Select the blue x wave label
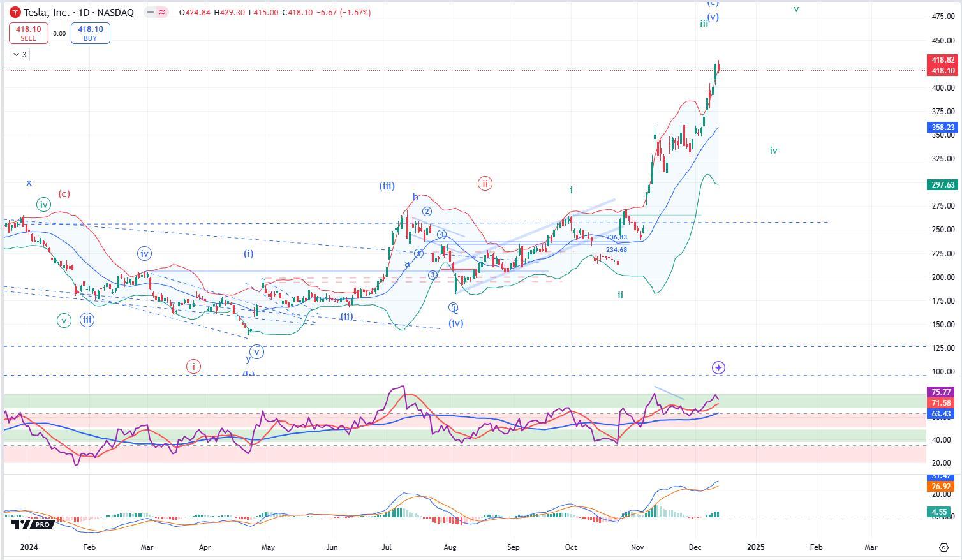This screenshot has height=560, width=962. (x=29, y=183)
